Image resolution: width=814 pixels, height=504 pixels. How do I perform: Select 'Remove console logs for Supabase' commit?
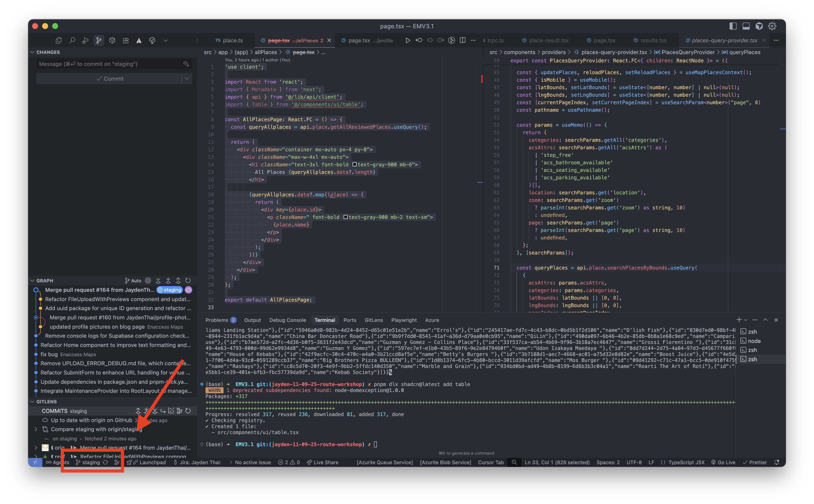(117, 336)
